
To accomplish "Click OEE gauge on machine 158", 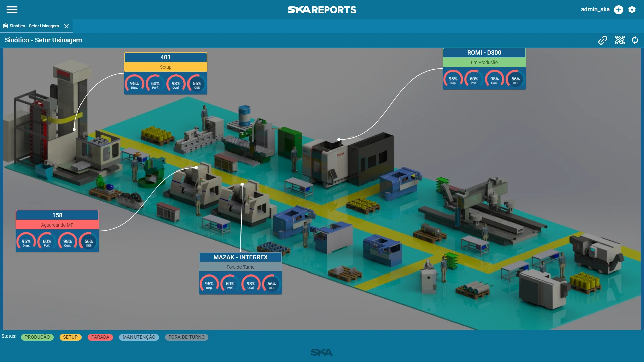I will pos(88,242).
